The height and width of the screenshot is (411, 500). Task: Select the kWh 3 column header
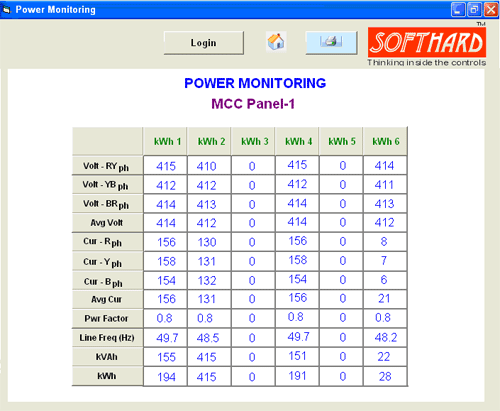253,141
